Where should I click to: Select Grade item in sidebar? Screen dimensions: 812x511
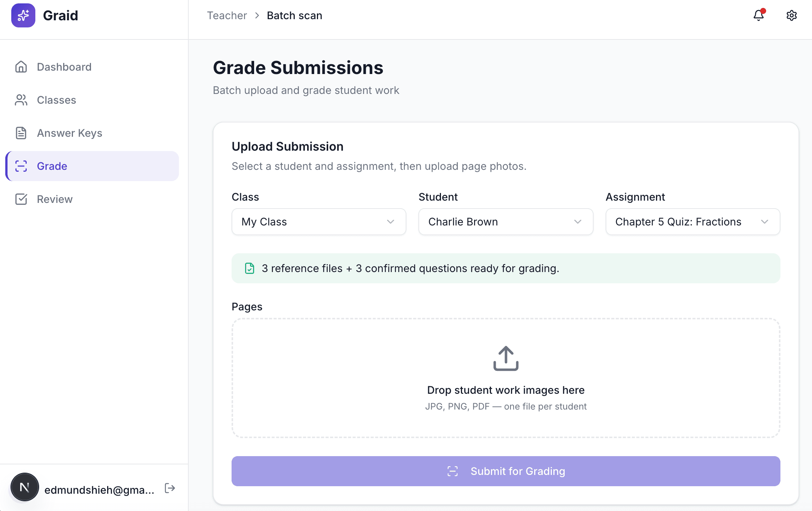pyautogui.click(x=52, y=166)
